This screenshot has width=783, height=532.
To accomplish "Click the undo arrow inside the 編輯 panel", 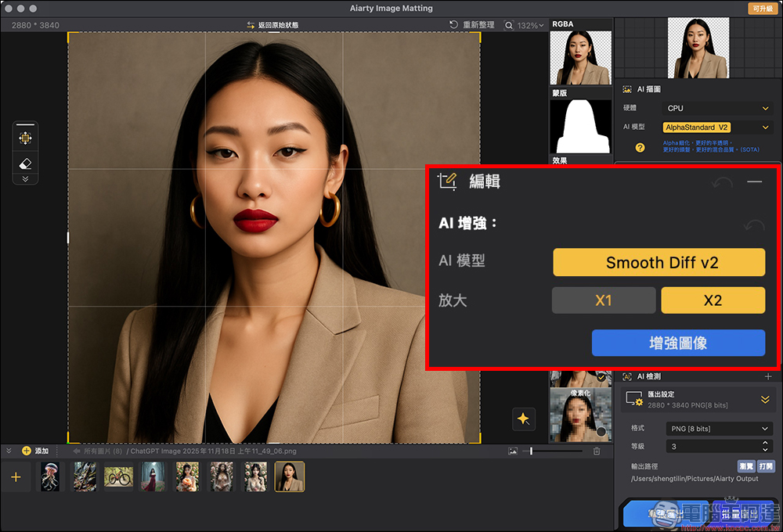I will 723,182.
